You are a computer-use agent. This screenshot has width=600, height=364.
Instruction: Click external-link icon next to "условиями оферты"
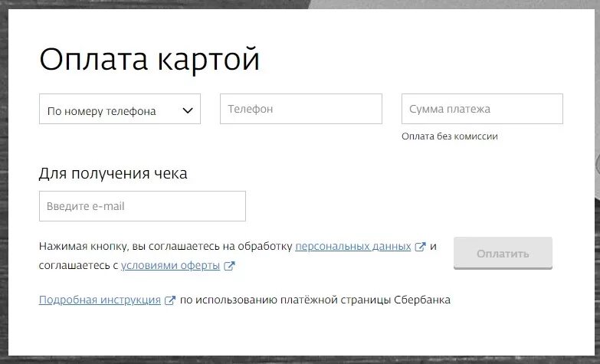coord(229,266)
